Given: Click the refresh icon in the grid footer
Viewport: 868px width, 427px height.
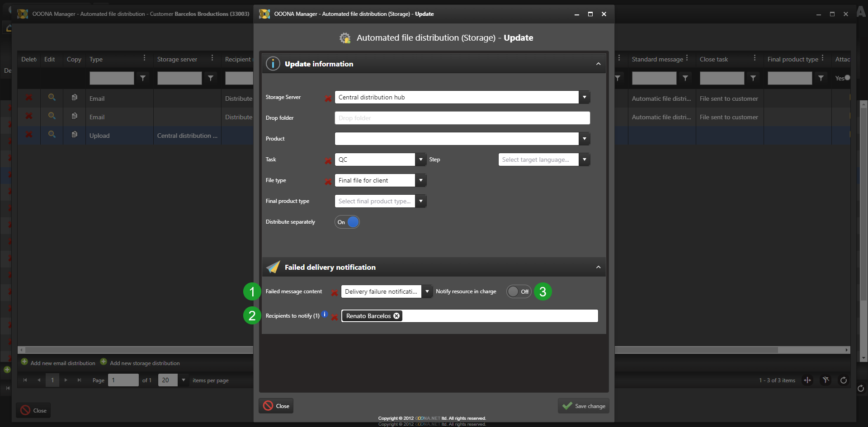Looking at the screenshot, I should click(x=843, y=380).
